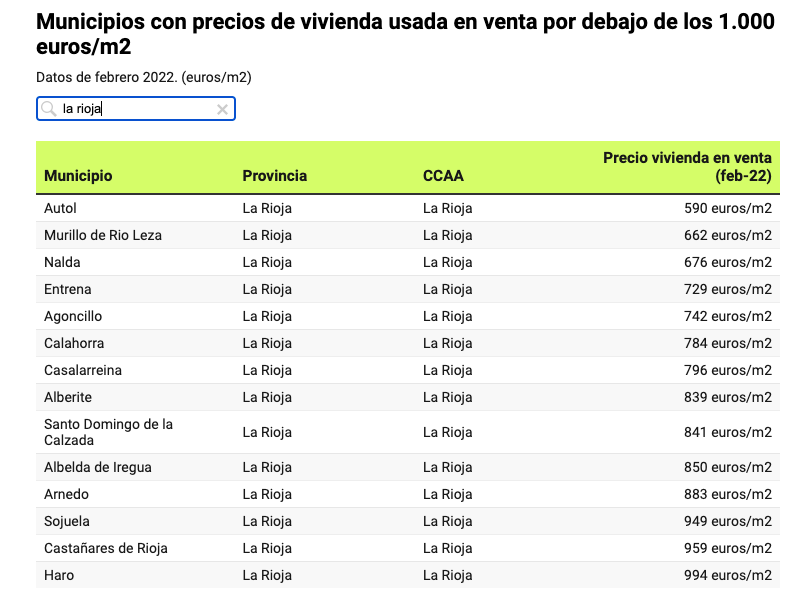
Task: Select Santo Domingo de la Calzada
Action: tap(108, 432)
